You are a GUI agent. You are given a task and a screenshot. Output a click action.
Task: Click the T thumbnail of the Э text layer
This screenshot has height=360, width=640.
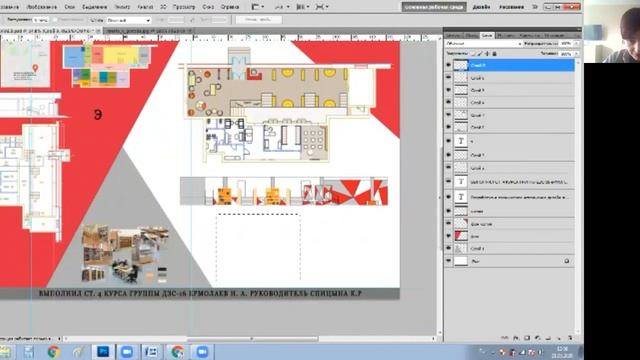(x=461, y=141)
